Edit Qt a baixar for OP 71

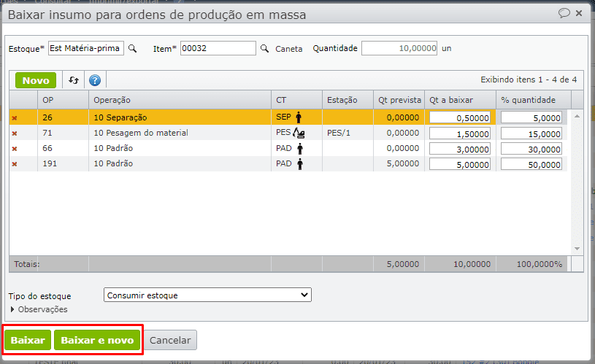coord(459,133)
